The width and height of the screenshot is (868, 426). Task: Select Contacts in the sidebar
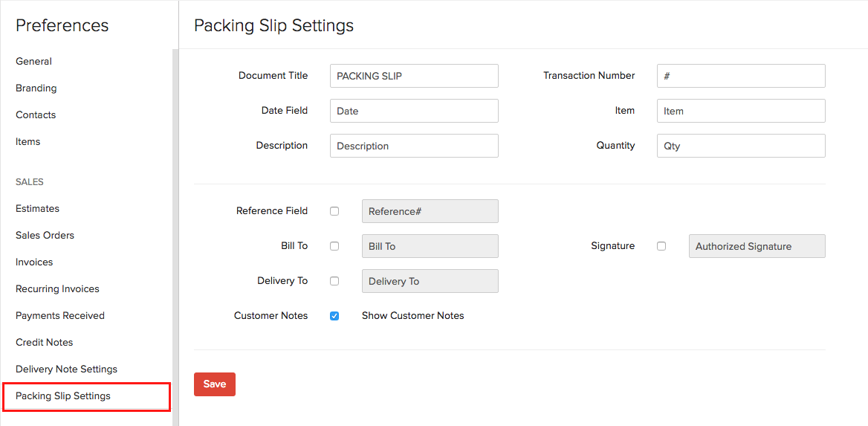36,114
